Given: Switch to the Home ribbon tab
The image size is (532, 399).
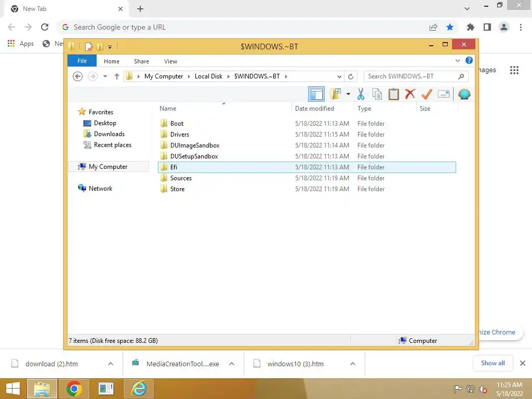Looking at the screenshot, I should [x=112, y=61].
